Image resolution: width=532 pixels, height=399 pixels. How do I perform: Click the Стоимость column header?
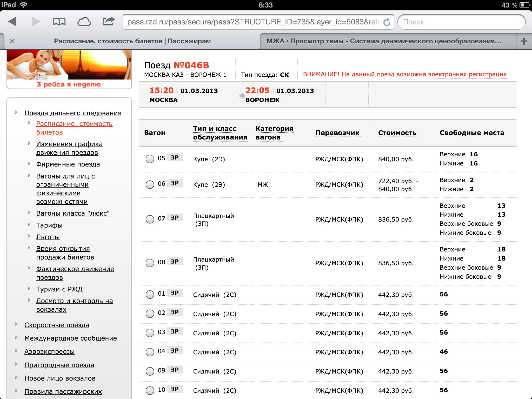pos(397,133)
